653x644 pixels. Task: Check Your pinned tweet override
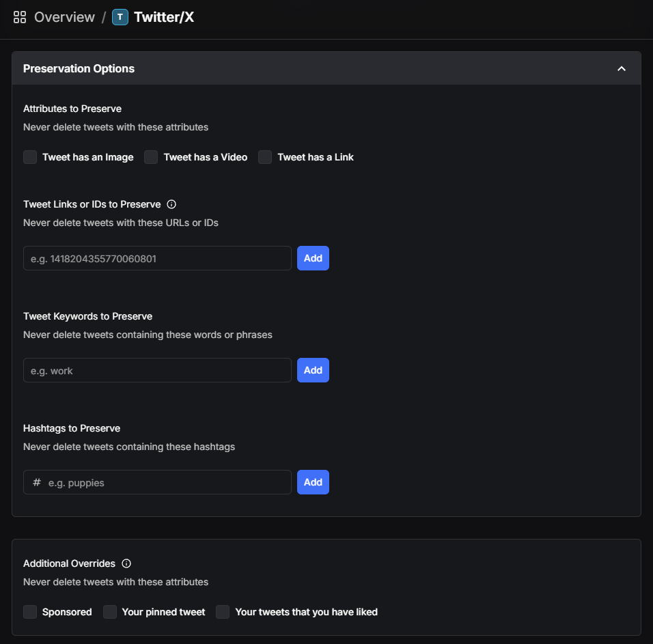click(110, 612)
